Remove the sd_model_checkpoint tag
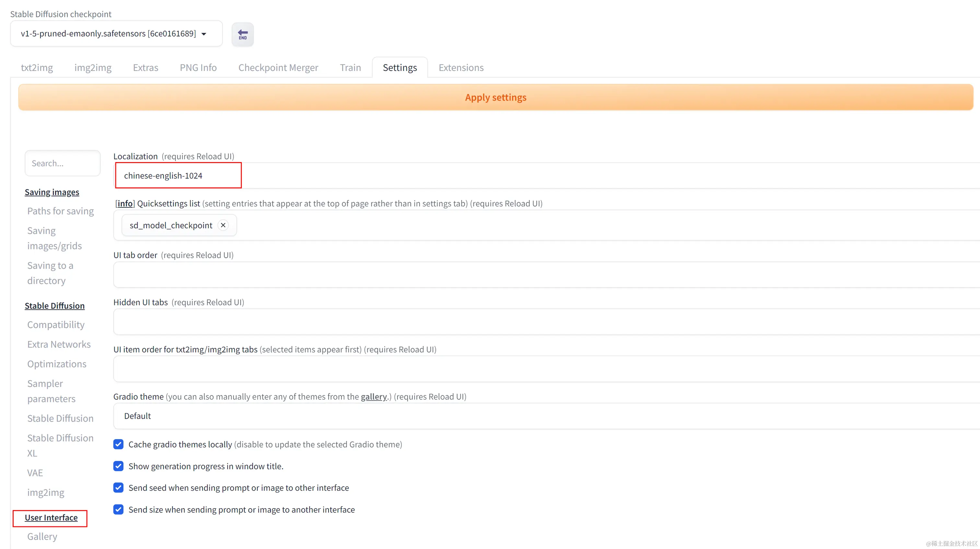980x549 pixels. coord(223,225)
